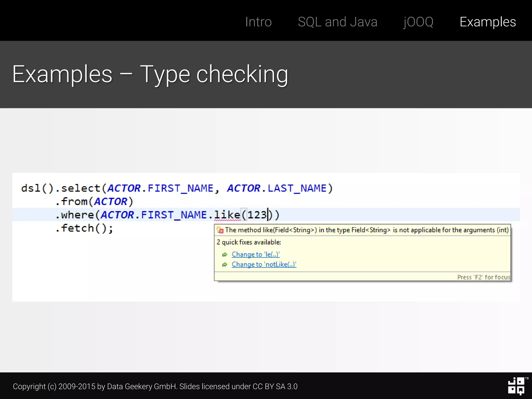
Task: Select the Examples section tab
Action: (488, 22)
